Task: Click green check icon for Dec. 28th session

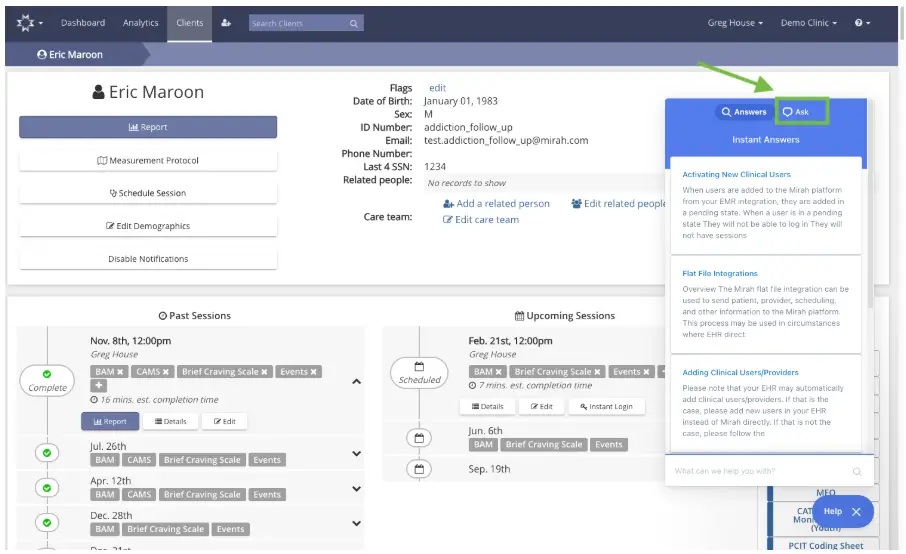Action: click(47, 523)
